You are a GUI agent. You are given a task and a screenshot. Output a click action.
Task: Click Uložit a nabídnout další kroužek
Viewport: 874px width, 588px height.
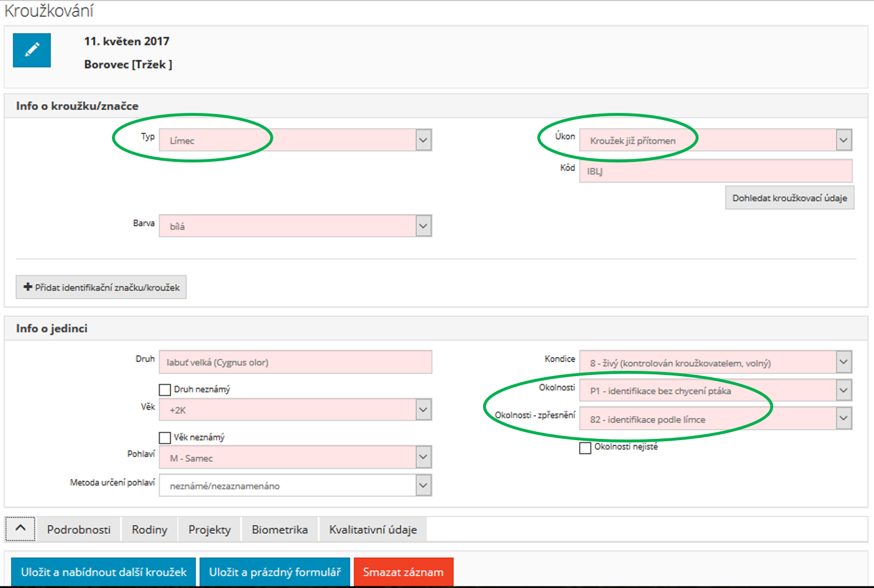point(104,572)
